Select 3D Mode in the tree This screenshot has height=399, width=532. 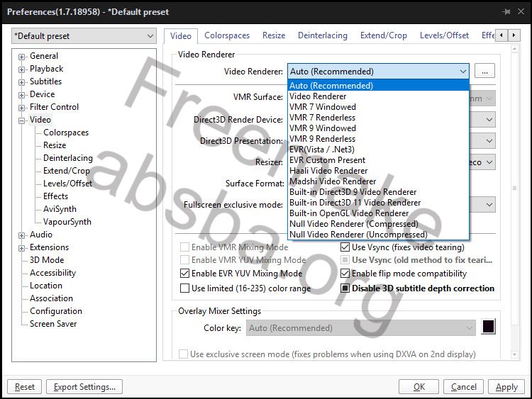click(x=47, y=260)
